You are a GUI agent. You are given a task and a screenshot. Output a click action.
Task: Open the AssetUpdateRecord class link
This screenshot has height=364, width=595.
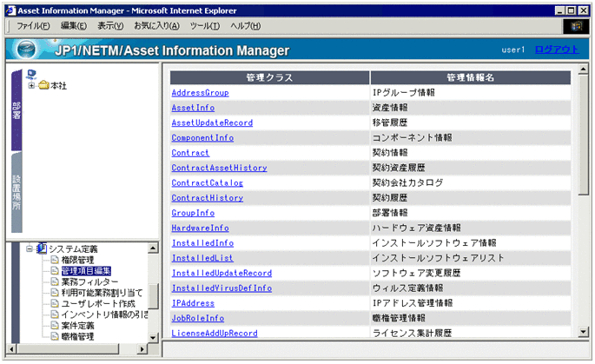pos(212,122)
